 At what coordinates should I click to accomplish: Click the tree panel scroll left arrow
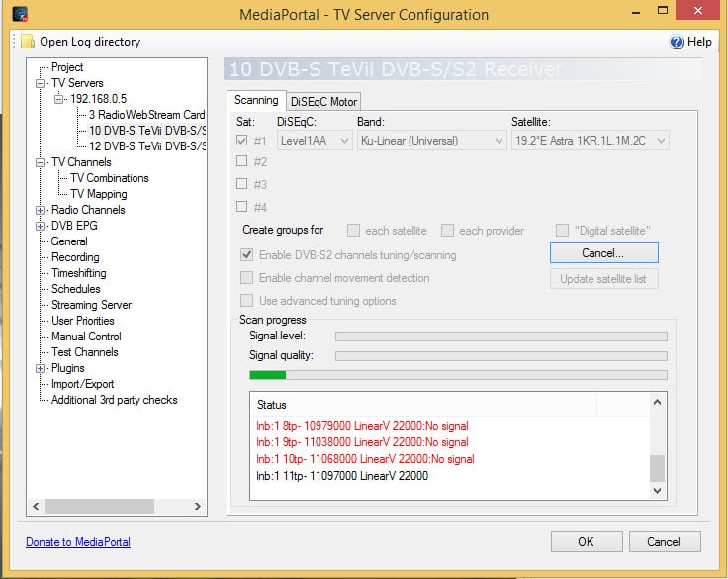tap(36, 506)
